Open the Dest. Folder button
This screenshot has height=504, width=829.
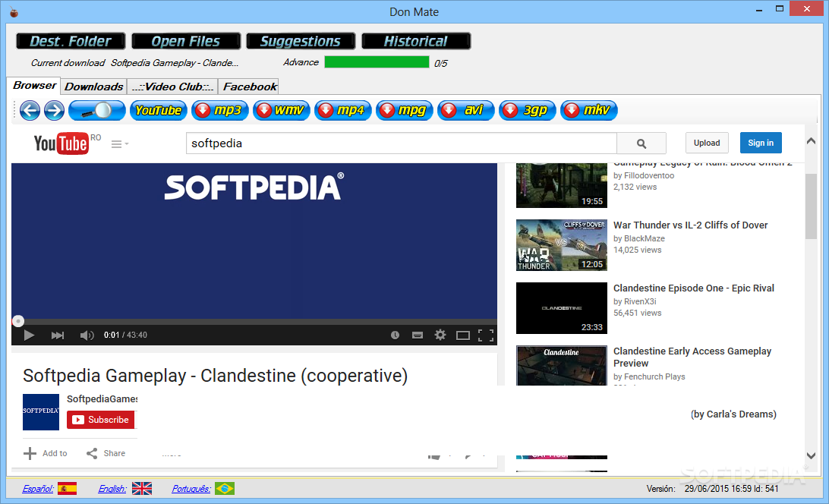[x=71, y=41]
